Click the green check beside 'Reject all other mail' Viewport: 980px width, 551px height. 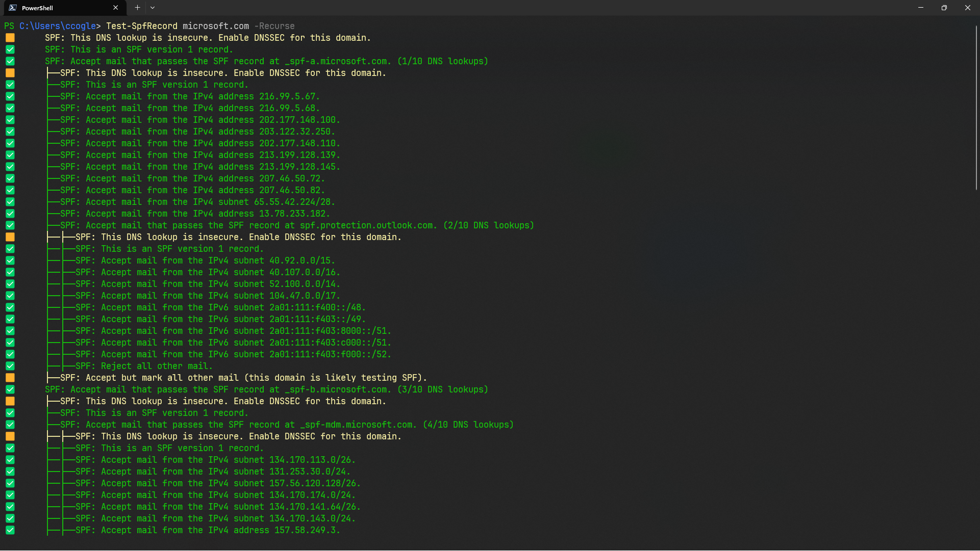pos(10,366)
